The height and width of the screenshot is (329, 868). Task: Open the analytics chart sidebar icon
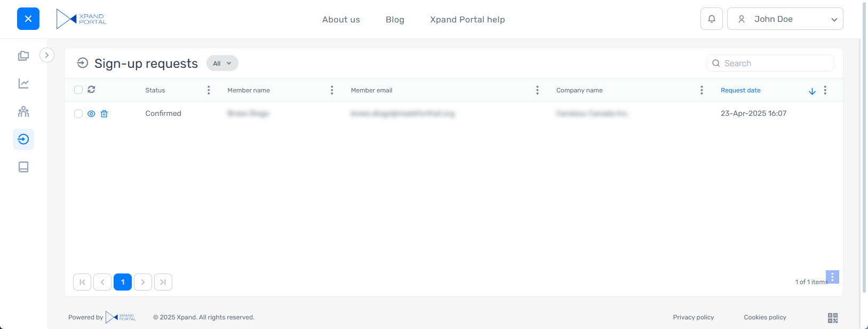[x=23, y=84]
